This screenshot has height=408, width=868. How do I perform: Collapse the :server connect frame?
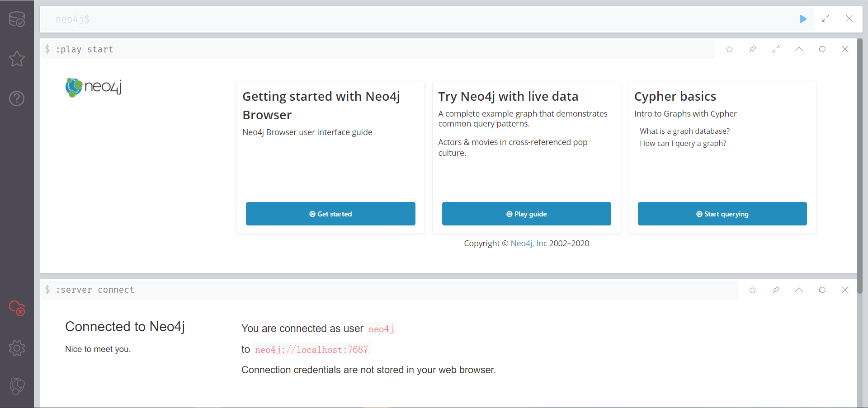799,290
